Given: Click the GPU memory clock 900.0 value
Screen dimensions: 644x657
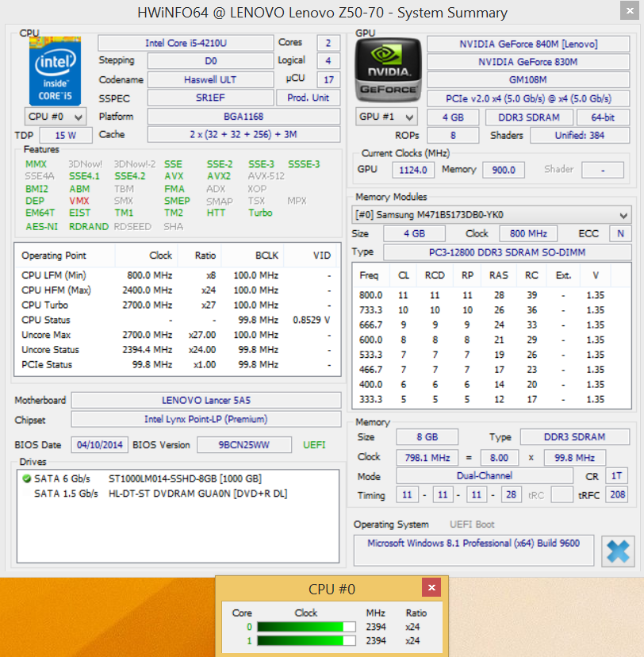Looking at the screenshot, I should (504, 170).
